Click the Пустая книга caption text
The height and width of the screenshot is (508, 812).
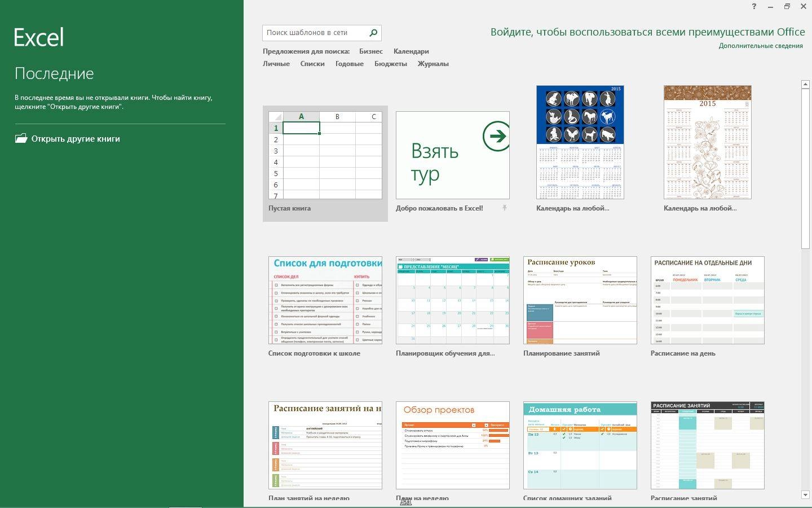(289, 208)
